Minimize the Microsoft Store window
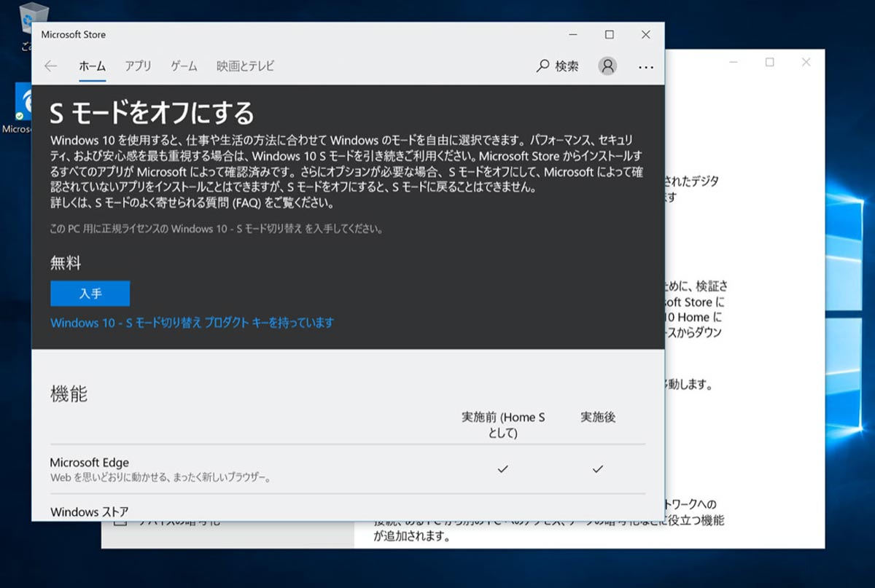 click(x=572, y=34)
